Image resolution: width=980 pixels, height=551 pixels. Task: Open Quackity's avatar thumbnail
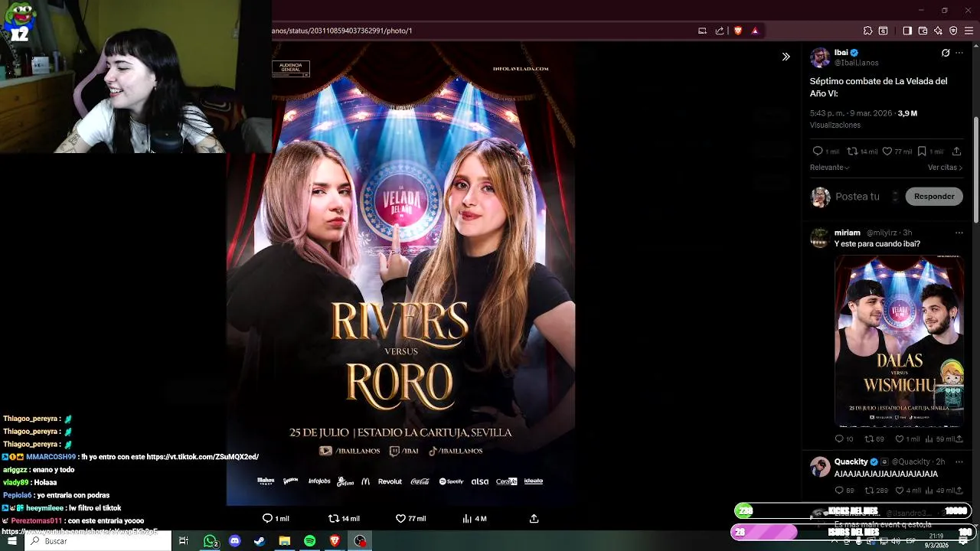click(x=820, y=468)
